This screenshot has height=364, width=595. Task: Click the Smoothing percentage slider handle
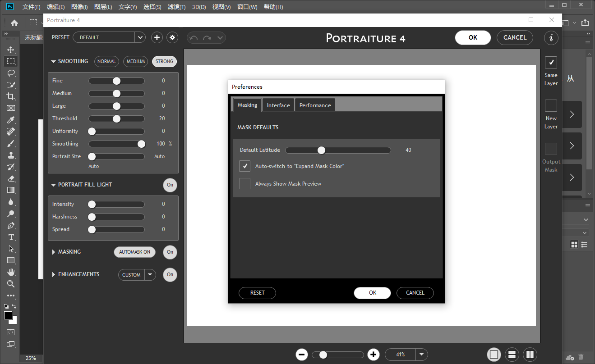[x=141, y=144]
